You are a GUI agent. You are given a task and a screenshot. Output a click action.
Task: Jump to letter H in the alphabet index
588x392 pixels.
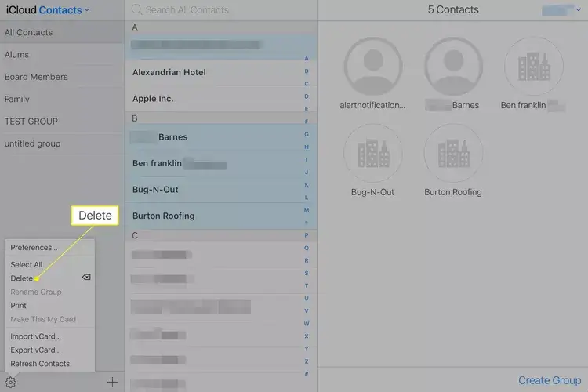point(307,147)
